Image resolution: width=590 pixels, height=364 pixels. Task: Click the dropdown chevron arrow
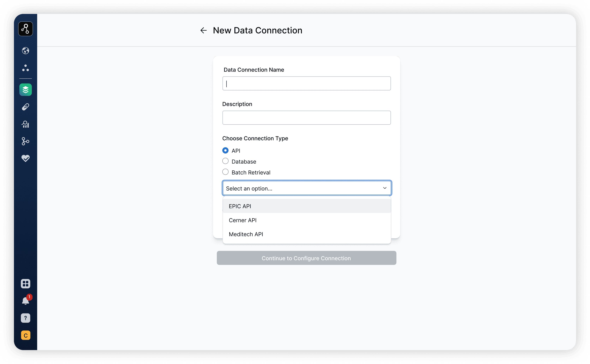pyautogui.click(x=385, y=188)
